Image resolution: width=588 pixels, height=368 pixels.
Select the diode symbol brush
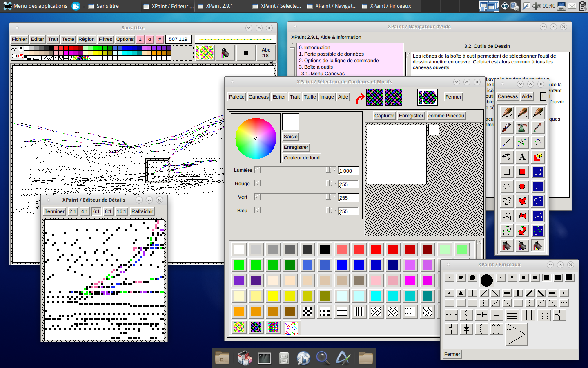466,329
